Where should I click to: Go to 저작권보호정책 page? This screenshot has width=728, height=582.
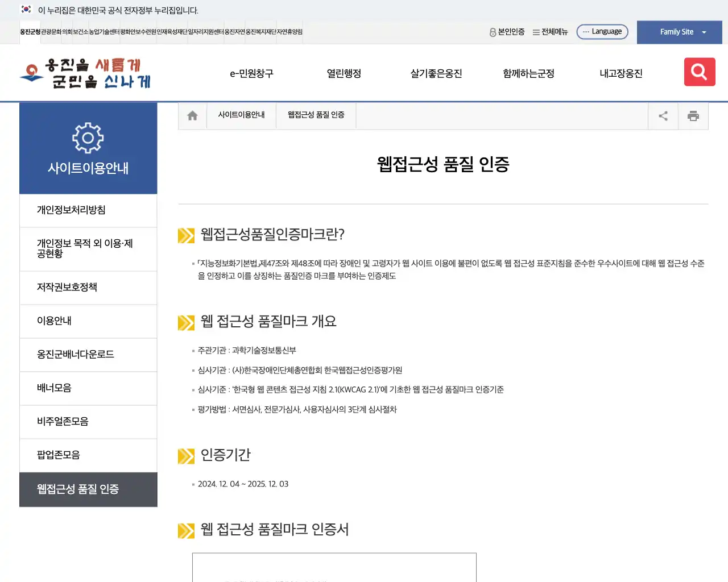88,288
